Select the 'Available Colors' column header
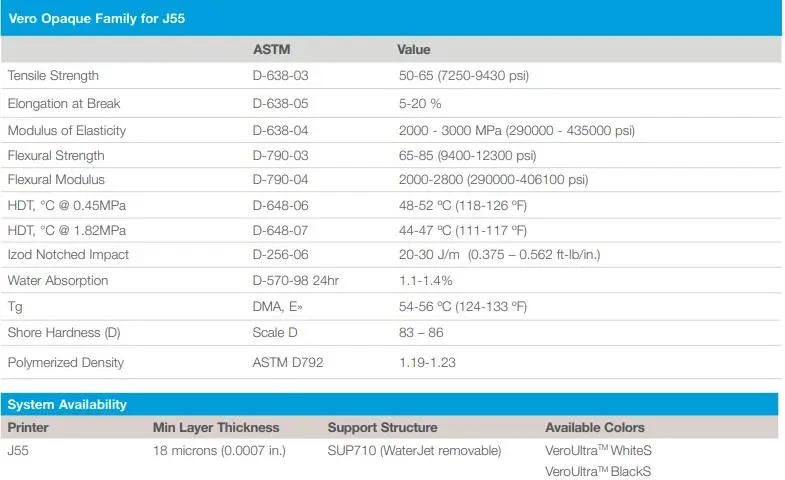 595,428
